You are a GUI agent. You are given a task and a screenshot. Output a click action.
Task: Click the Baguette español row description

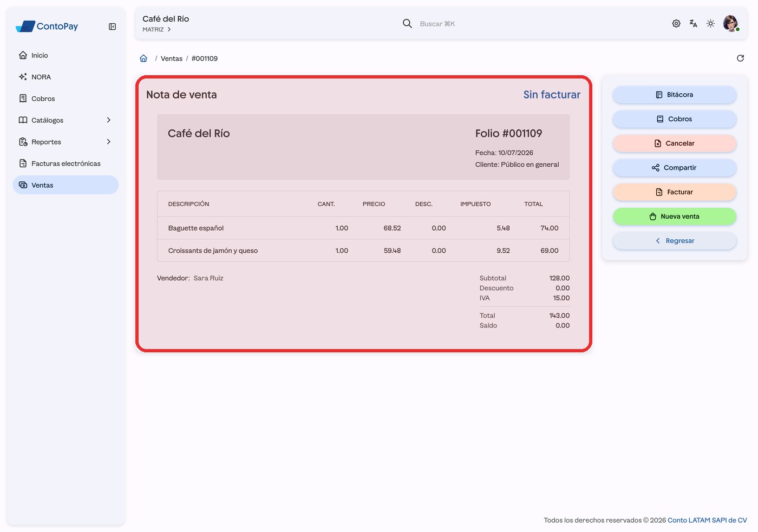196,228
